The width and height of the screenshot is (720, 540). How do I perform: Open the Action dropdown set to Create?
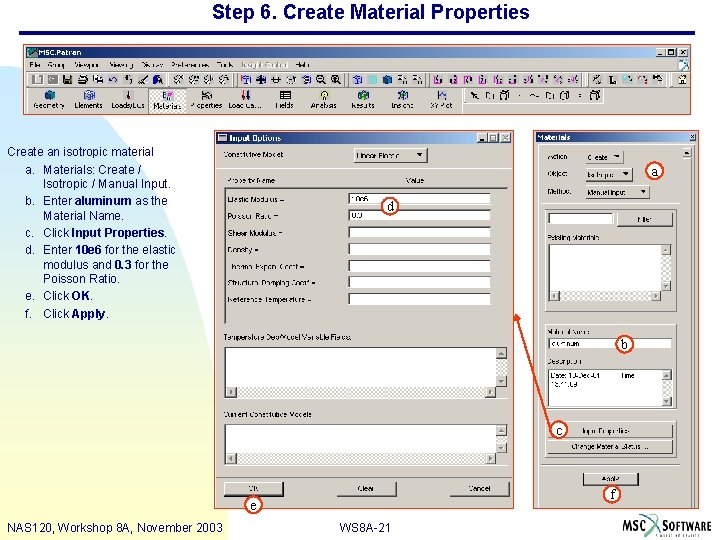point(604,157)
